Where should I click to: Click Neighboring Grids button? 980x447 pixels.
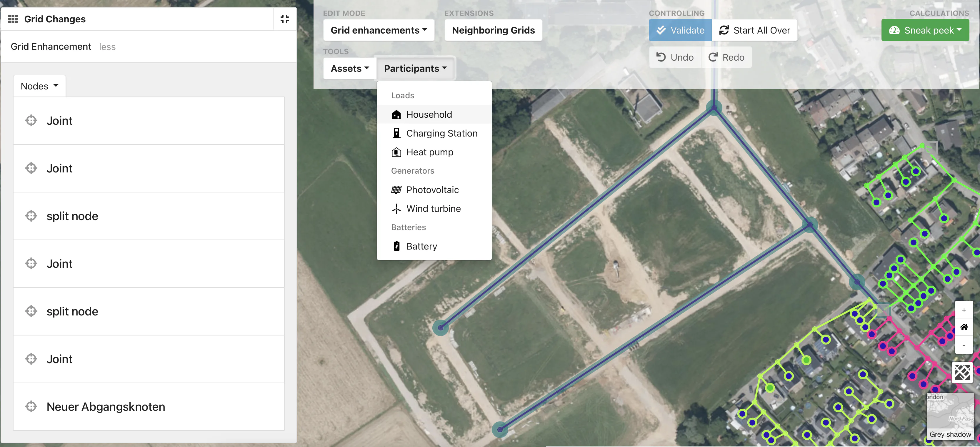coord(493,30)
